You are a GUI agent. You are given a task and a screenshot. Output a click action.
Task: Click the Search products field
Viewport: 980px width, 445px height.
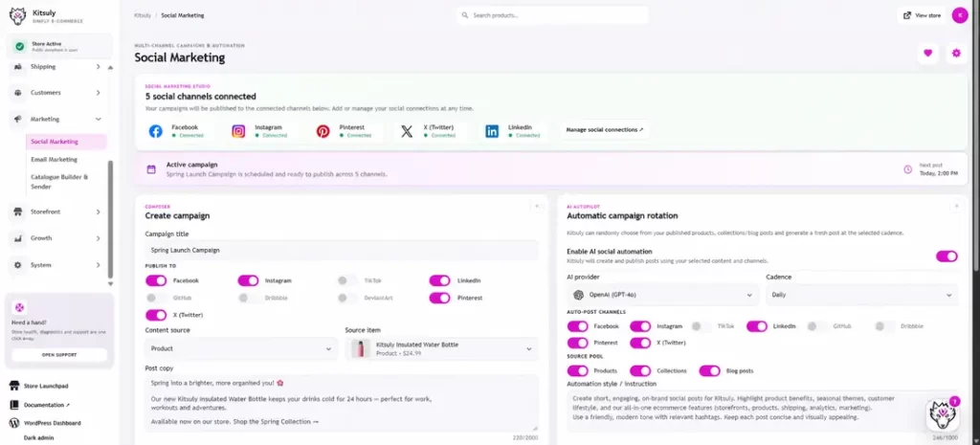552,15
